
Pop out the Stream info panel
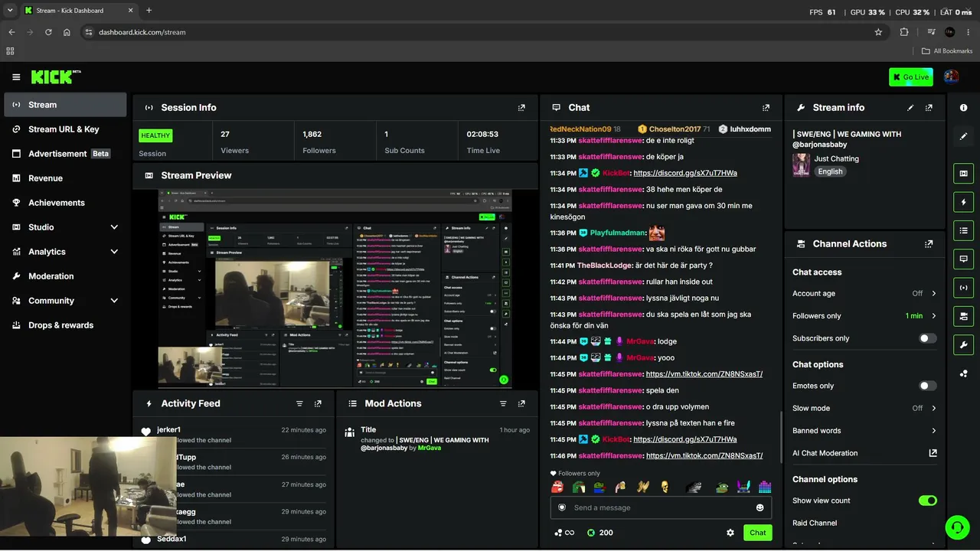click(929, 108)
